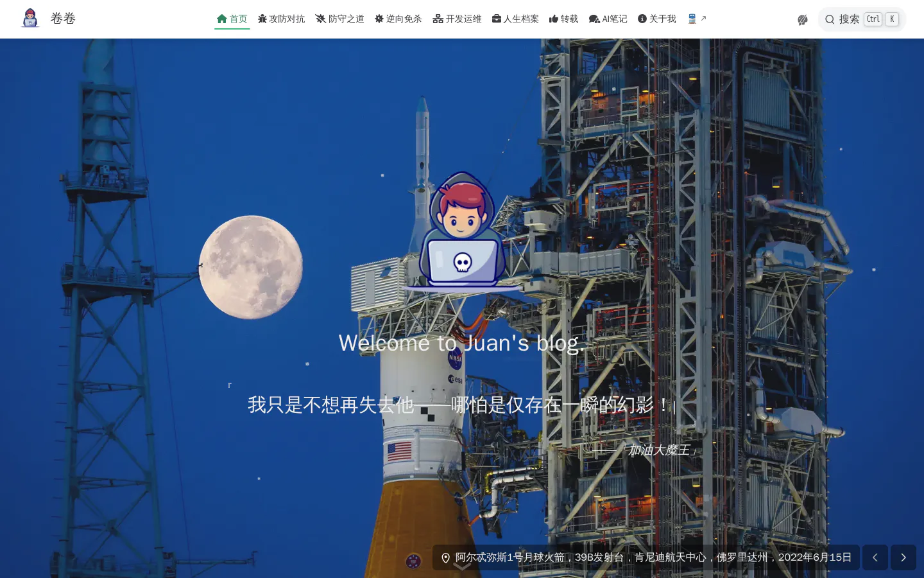Click the scroll-down chevron below the hero
Viewport: 924px width, 578px height.
462,565
